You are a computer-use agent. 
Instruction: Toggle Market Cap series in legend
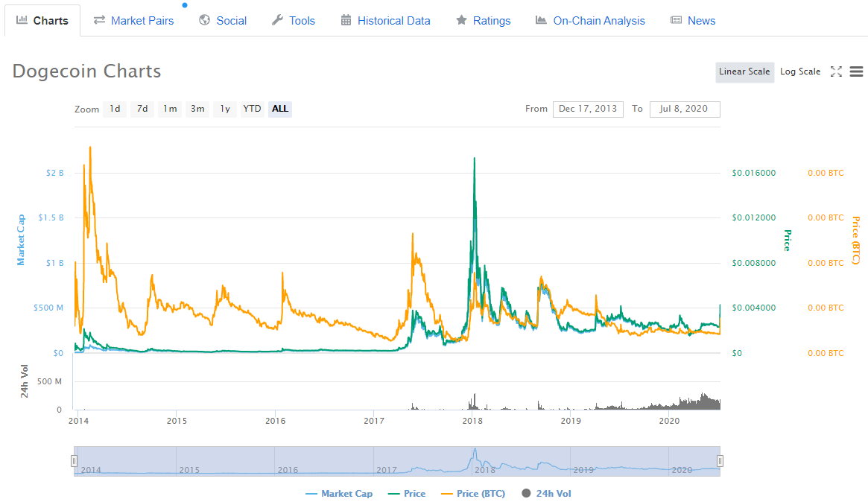point(339,494)
